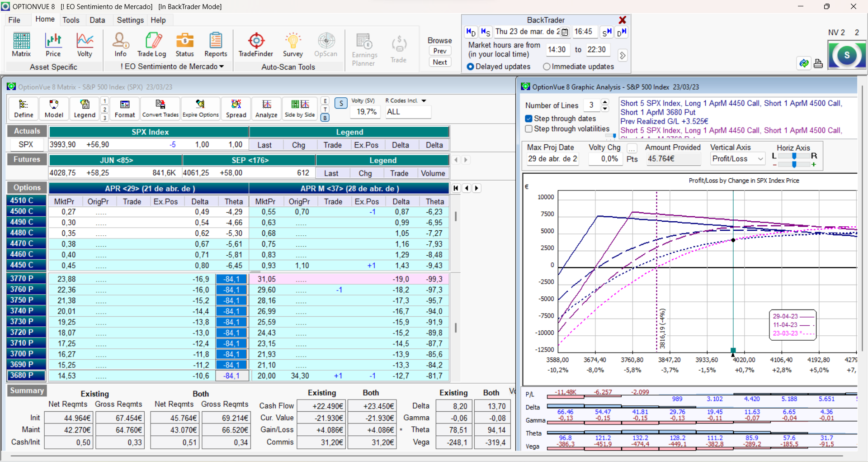Image resolution: width=868 pixels, height=462 pixels.
Task: Open the Matrix view icon
Action: [x=21, y=45]
